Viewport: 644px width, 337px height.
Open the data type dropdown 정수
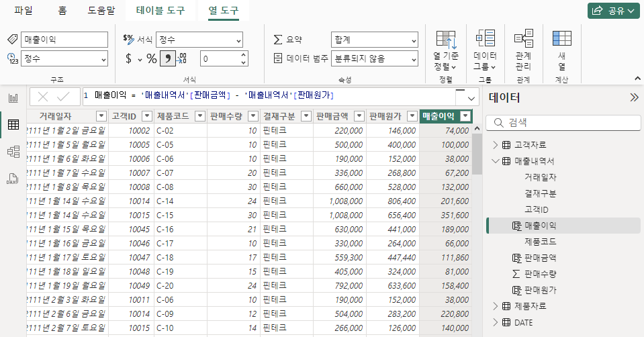tap(64, 58)
